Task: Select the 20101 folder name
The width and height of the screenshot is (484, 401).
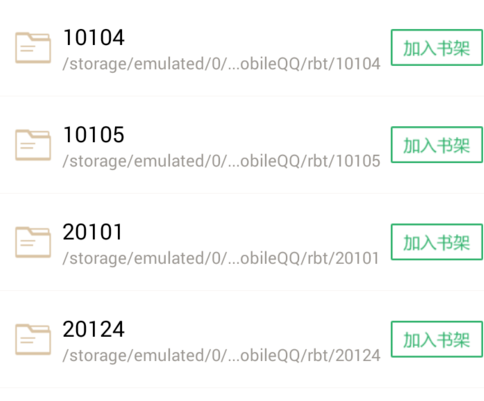Action: (93, 232)
